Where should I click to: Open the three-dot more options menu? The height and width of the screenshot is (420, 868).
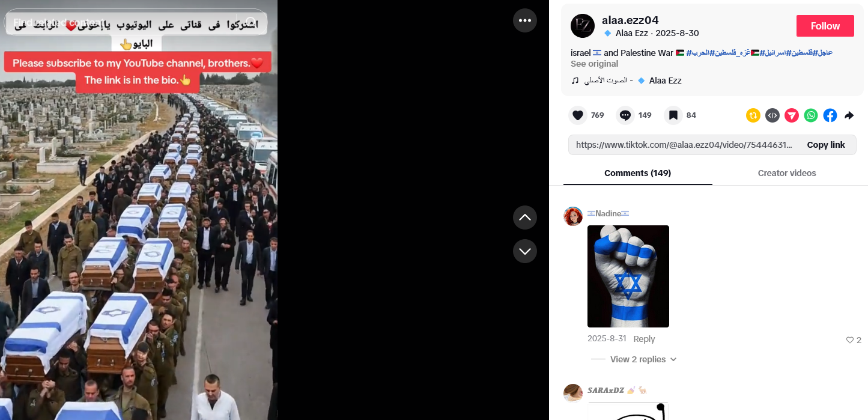[525, 20]
